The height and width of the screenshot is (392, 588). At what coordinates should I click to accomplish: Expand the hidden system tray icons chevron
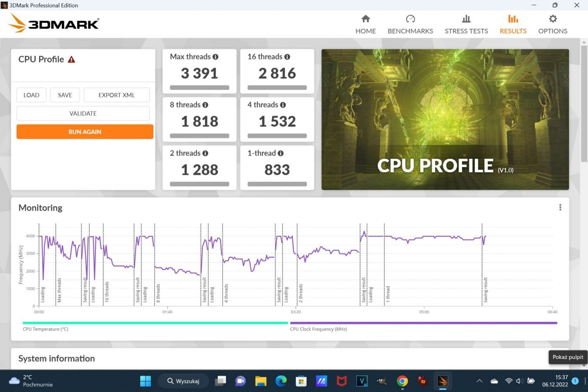click(x=480, y=381)
